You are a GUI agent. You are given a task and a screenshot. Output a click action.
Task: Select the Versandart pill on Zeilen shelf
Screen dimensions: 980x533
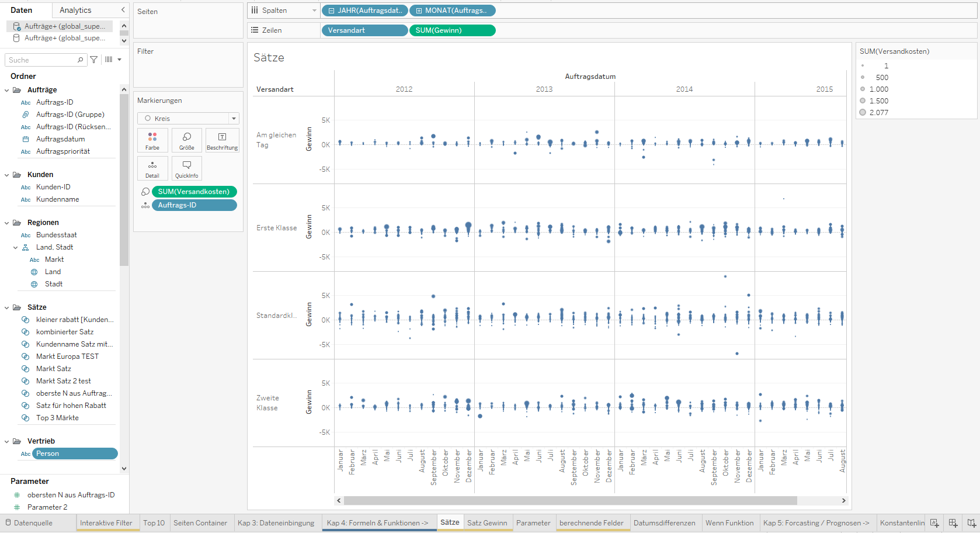364,30
